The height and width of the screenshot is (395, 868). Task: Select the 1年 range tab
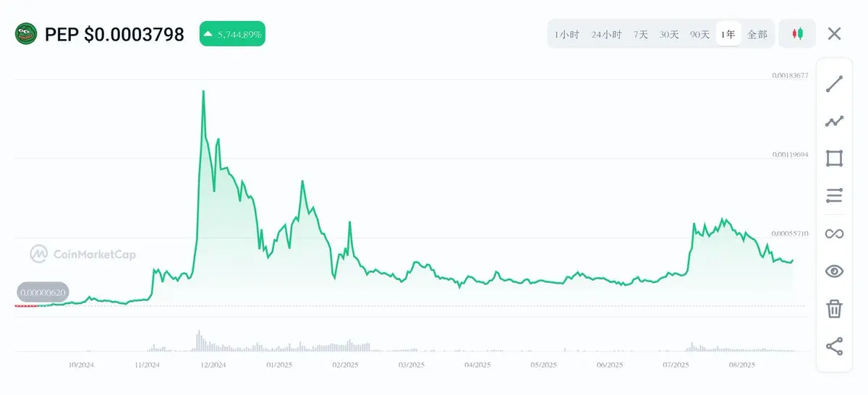coord(728,34)
